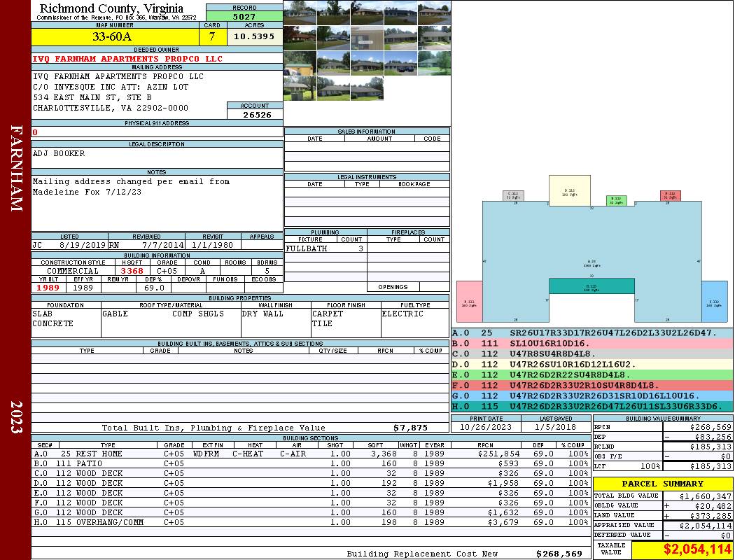Select the E.0 green sketch legend row
This screenshot has height=560, width=735.
coord(592,375)
